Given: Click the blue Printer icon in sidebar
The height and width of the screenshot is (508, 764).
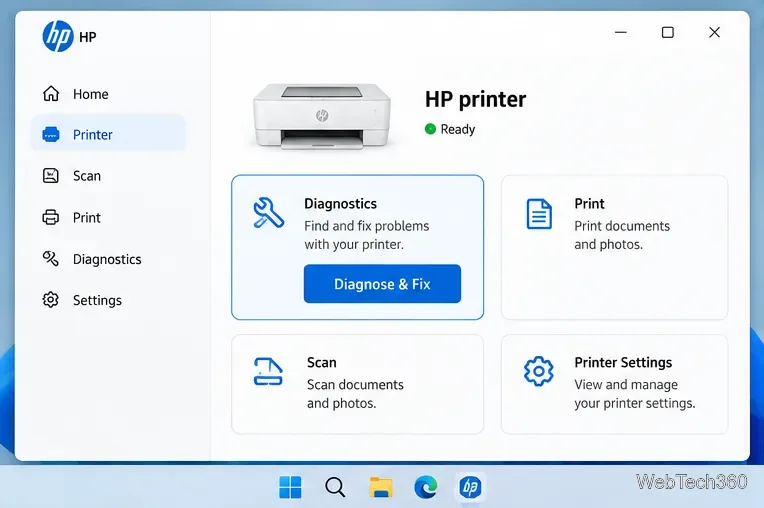Looking at the screenshot, I should click(51, 134).
